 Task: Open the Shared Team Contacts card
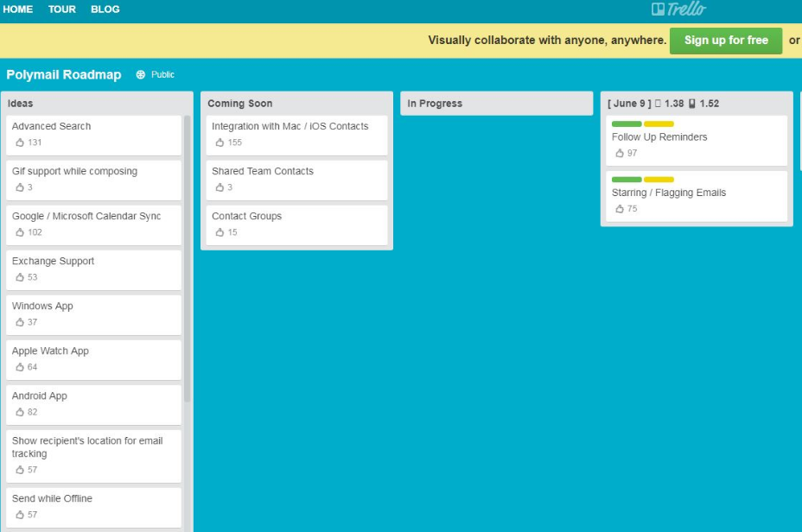(296, 180)
